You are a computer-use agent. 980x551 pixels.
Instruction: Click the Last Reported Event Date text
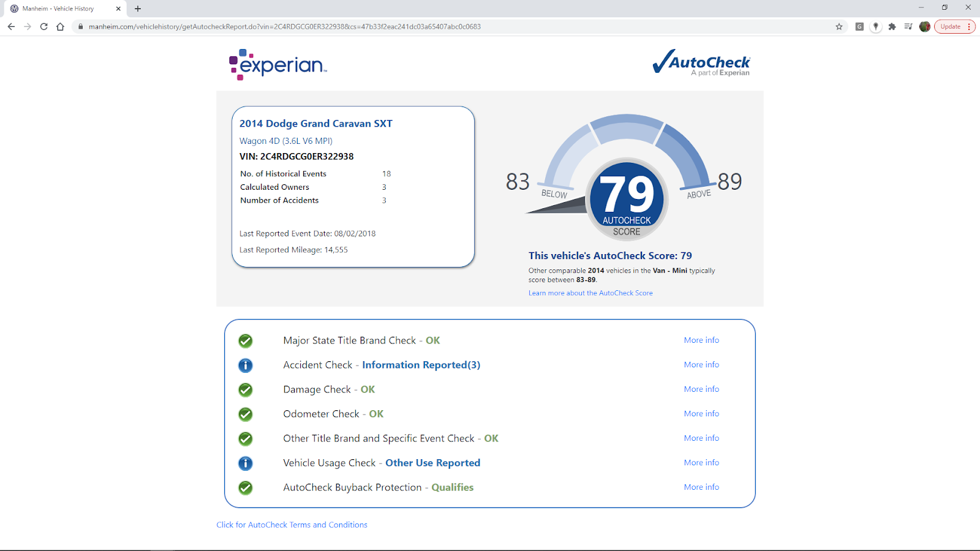(307, 234)
